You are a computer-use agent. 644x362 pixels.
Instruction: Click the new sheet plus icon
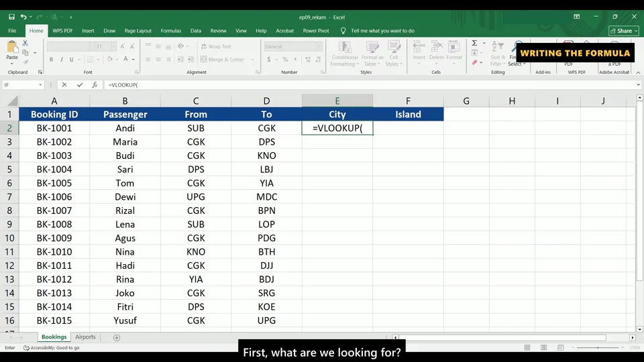pyautogui.click(x=117, y=337)
